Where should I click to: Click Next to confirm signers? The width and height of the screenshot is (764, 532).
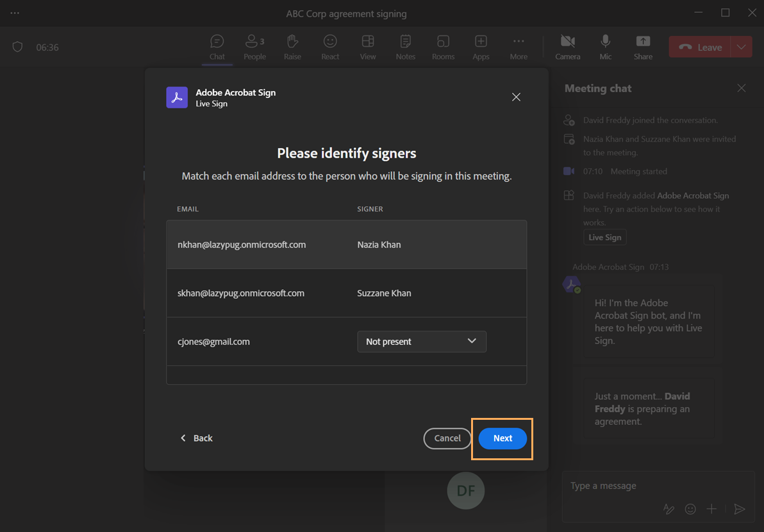502,438
